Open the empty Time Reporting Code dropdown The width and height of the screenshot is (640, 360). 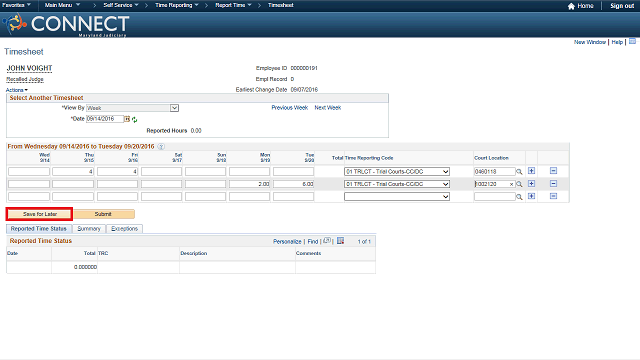pyautogui.click(x=397, y=197)
